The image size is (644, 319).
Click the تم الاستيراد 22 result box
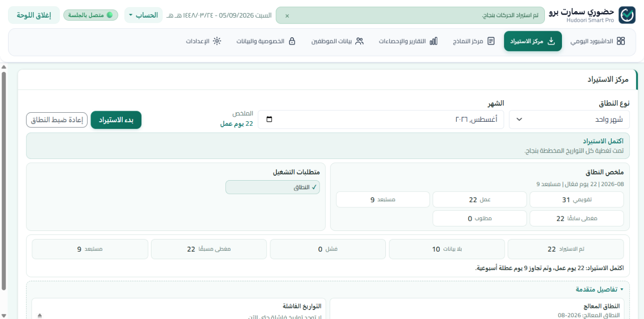click(566, 249)
